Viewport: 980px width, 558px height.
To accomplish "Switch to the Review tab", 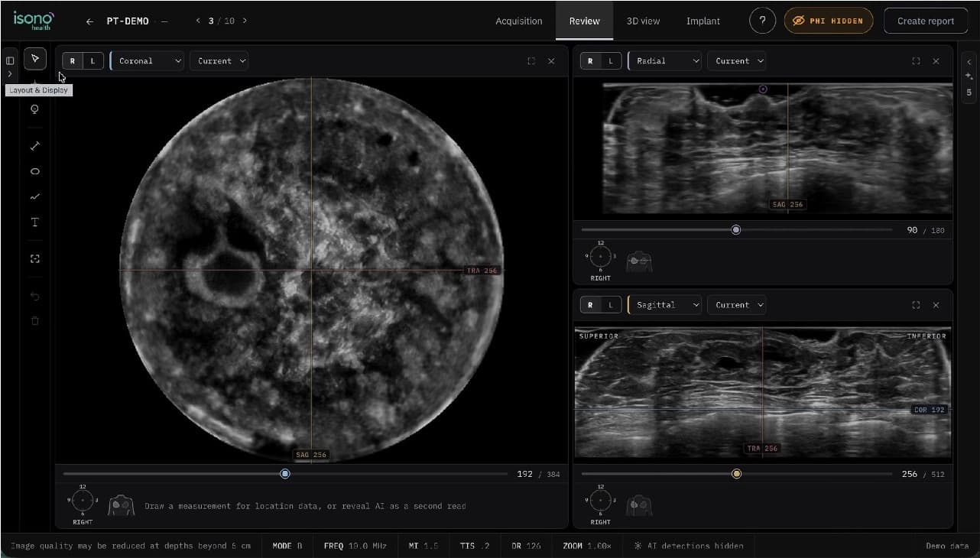I will (585, 21).
